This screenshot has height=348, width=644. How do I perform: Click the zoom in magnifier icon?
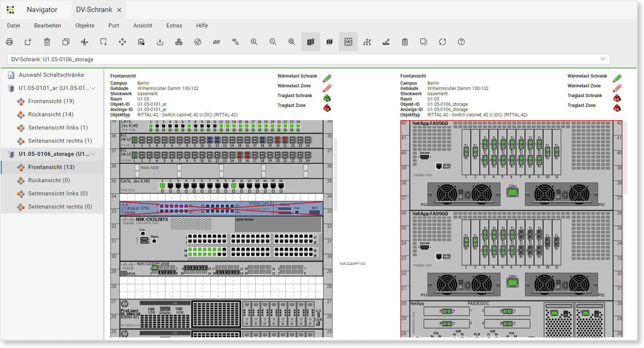point(254,42)
